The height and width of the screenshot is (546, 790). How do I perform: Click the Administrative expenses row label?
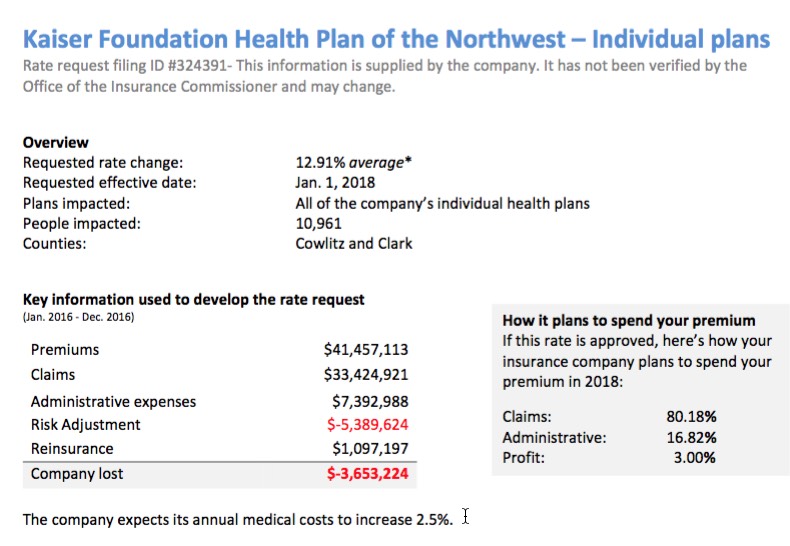(113, 401)
